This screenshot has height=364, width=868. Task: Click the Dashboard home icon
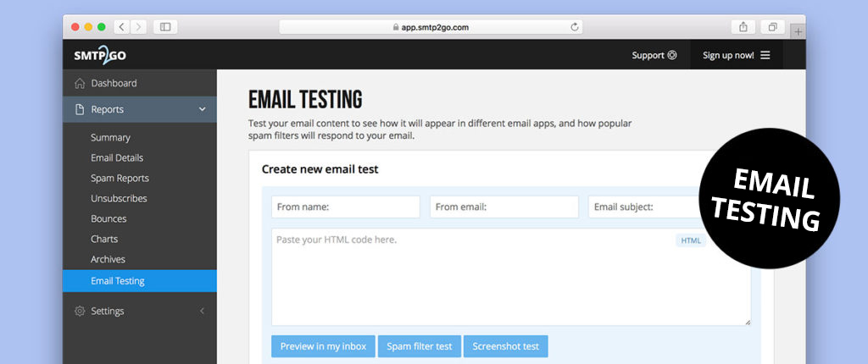coord(80,84)
